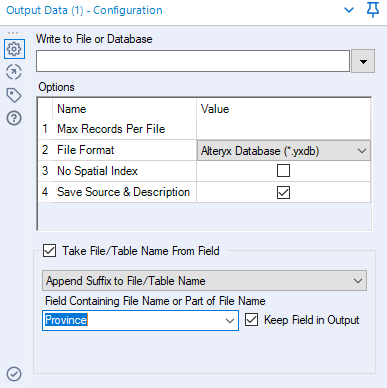Select the No Spatial Index row label

97,171
